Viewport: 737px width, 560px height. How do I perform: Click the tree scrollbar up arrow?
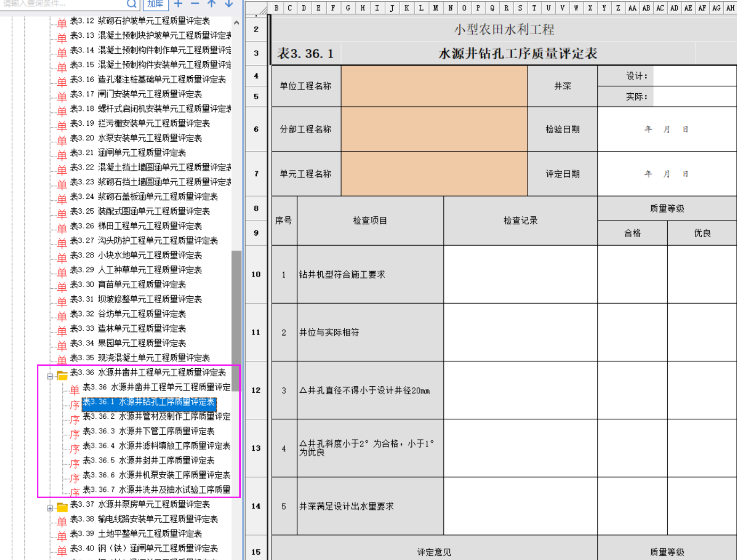point(236,23)
